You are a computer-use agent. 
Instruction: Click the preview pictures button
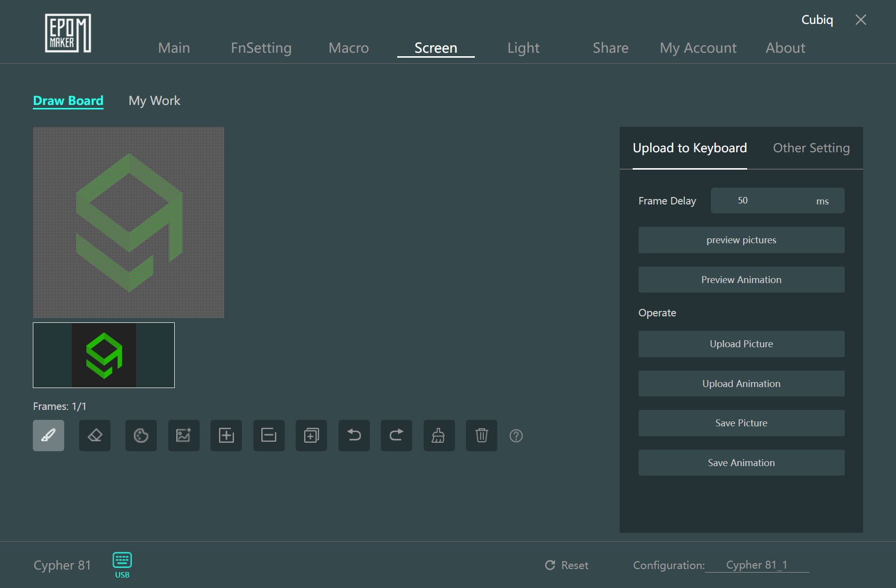coord(742,240)
